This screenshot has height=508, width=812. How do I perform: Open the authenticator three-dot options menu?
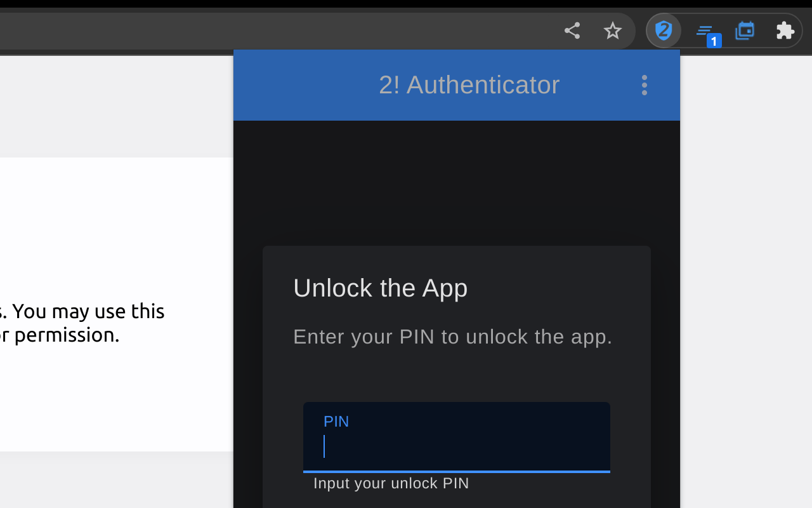point(644,85)
